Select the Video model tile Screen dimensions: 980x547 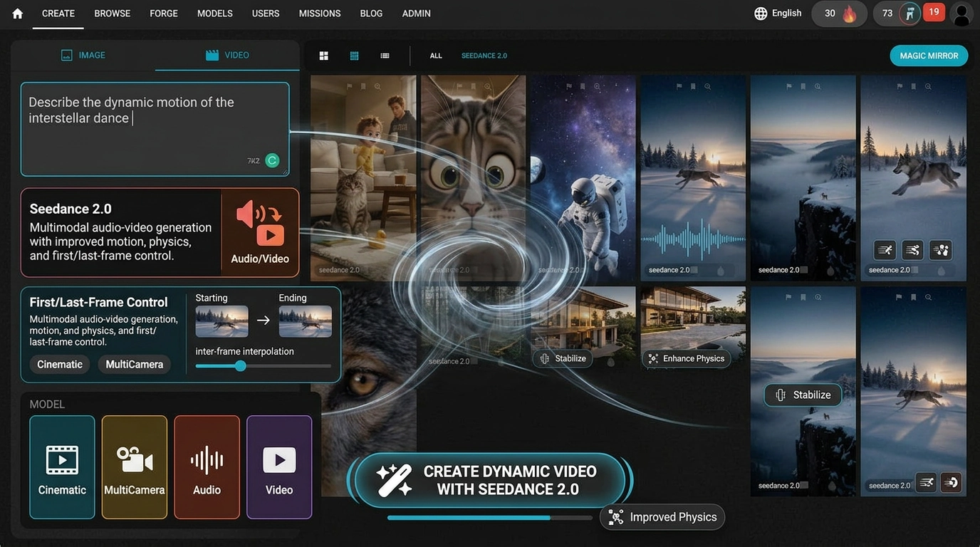tap(279, 467)
